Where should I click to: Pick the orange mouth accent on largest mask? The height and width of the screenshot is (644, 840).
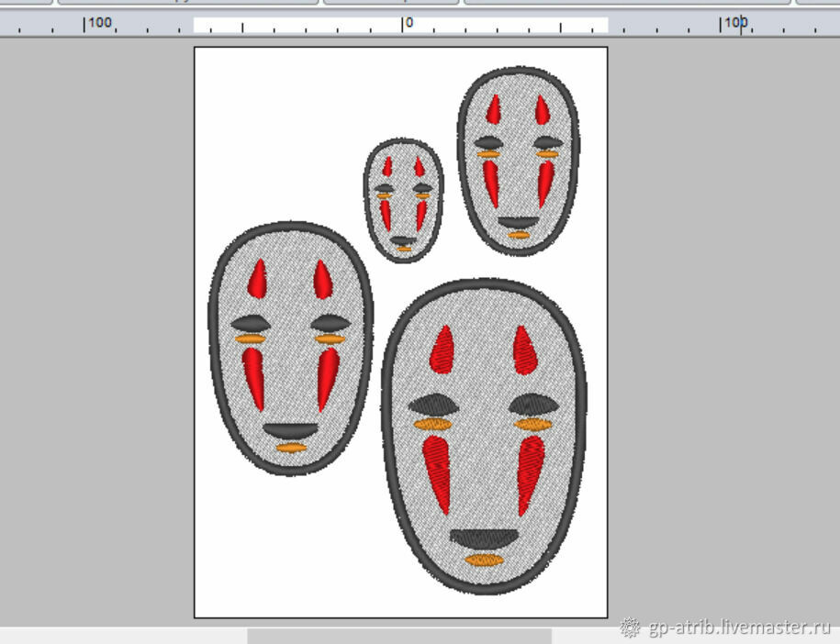485,560
